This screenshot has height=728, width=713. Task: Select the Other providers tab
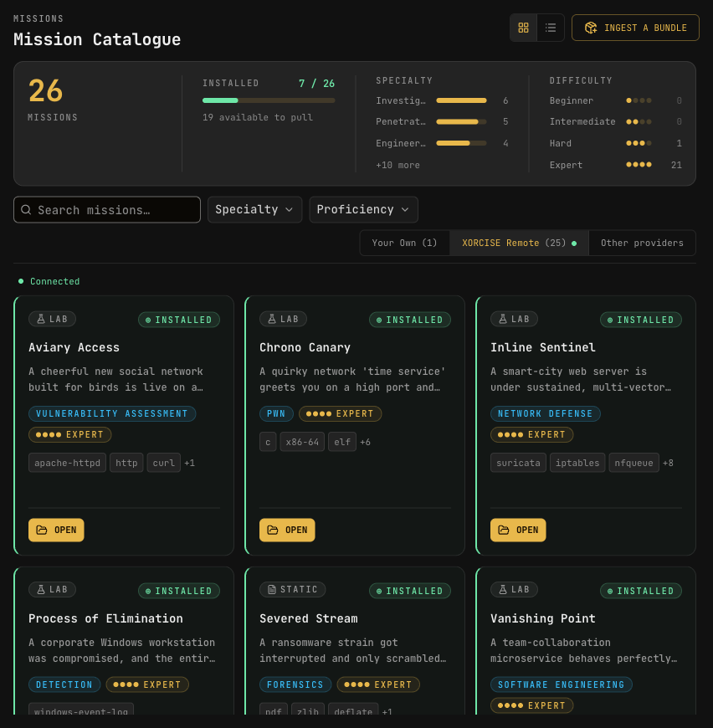[642, 243]
